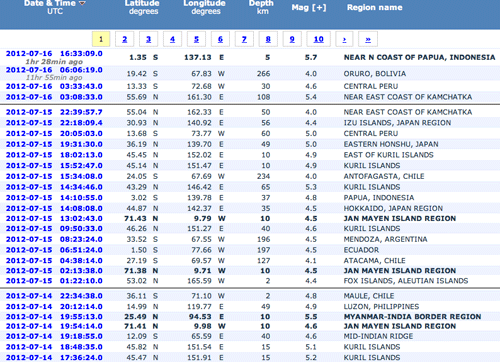The width and height of the screenshot is (500, 362).
Task: Open event 2012-07-15 22:18:09.4
Action: (54, 123)
